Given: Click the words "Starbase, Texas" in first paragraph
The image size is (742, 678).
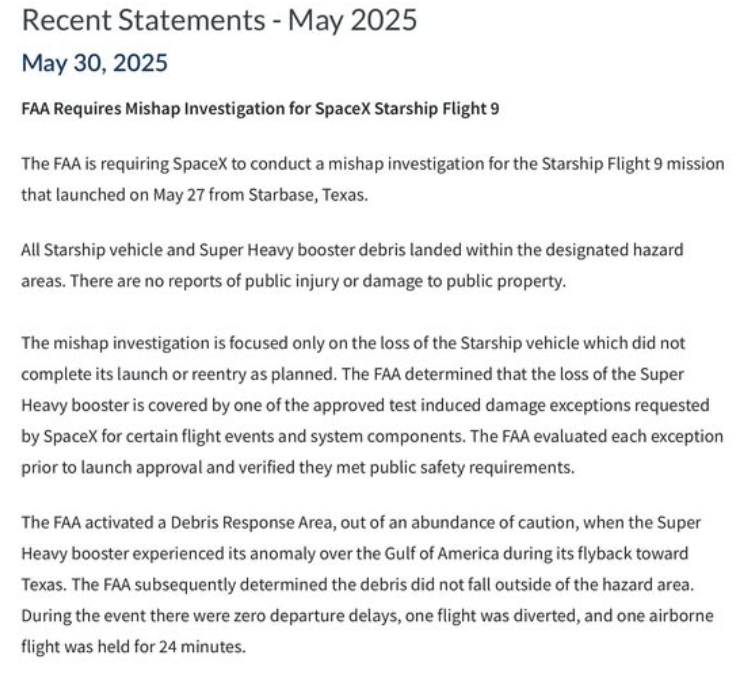Looking at the screenshot, I should click(308, 195).
